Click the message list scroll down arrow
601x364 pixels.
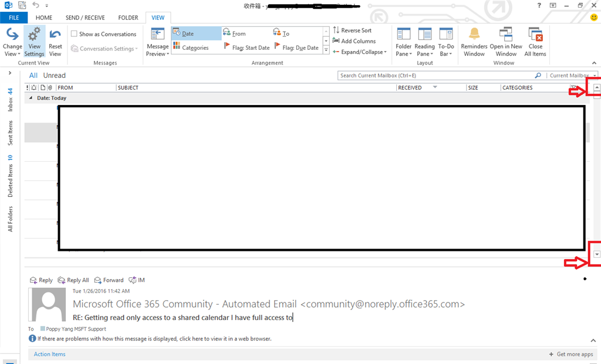(x=596, y=254)
